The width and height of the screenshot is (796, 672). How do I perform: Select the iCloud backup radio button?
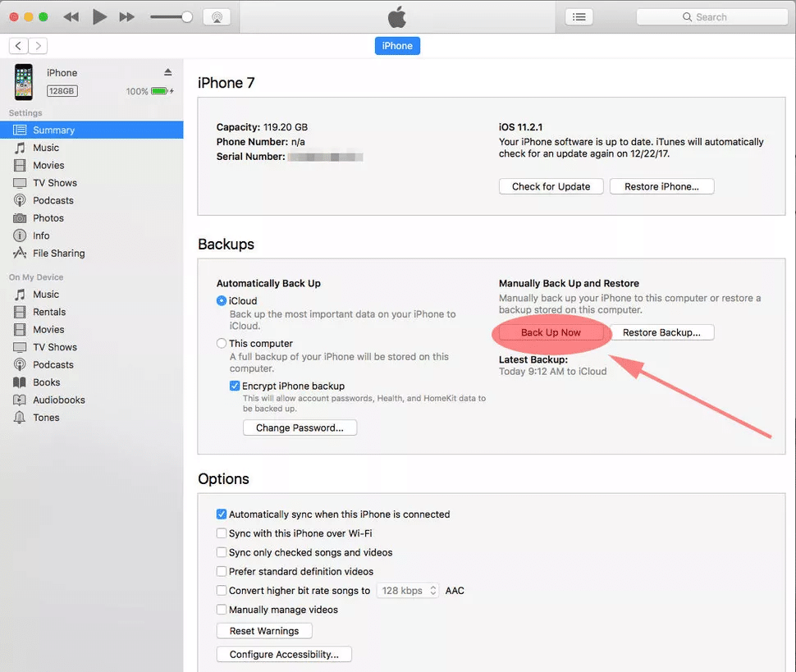(222, 301)
